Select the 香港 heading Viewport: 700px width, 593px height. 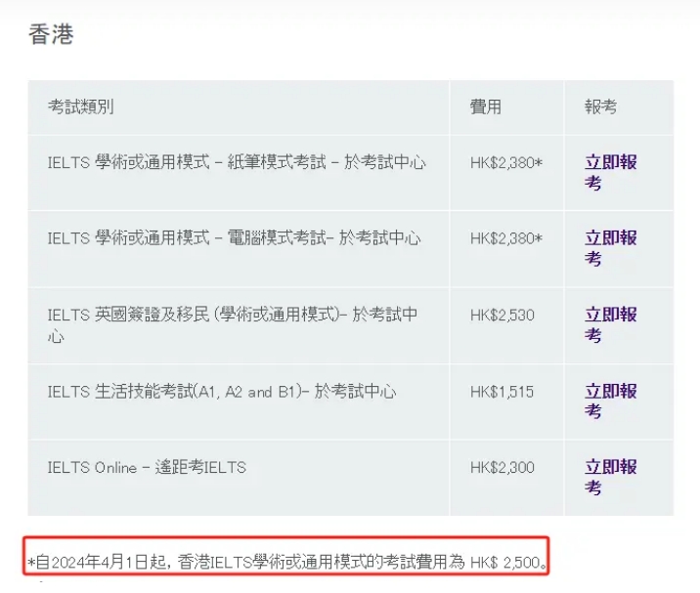coord(51,34)
